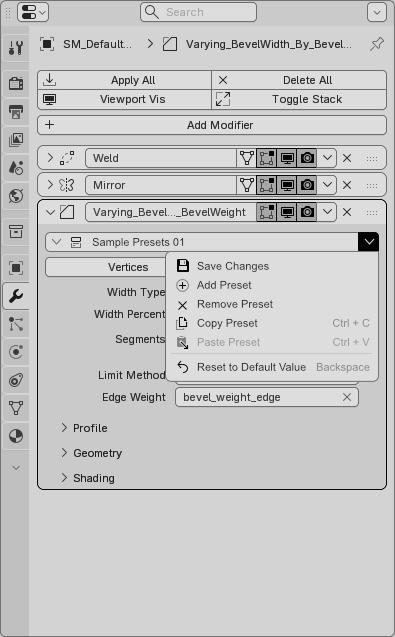Open the View Layer properties tab
Viewport: 395px width, 637px height.
click(16, 140)
